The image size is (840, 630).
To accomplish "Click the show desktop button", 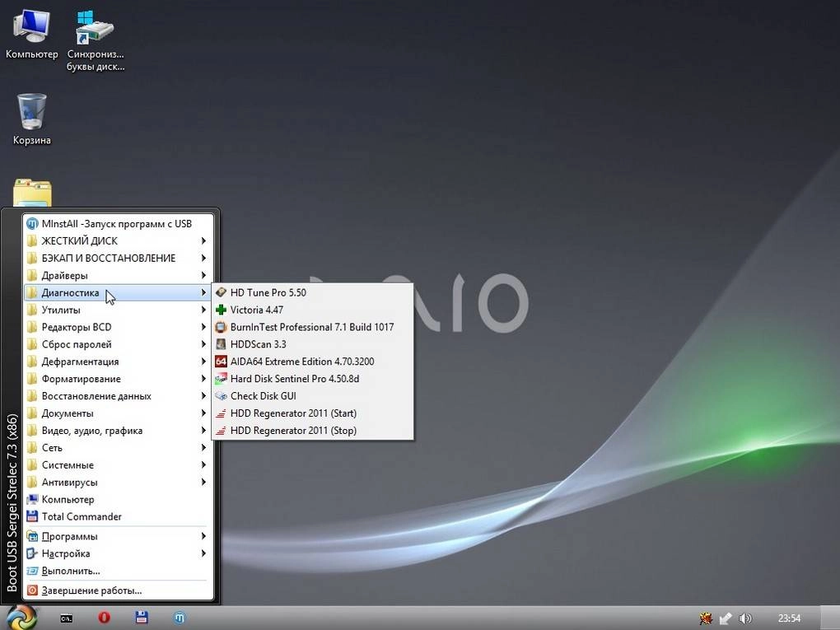I will (830, 618).
